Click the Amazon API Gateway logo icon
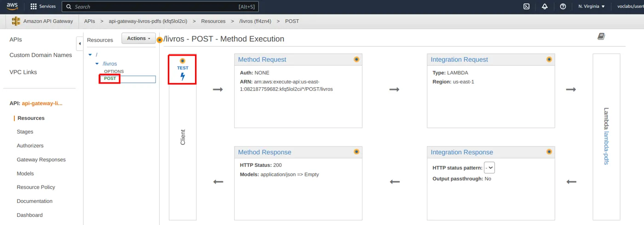The height and width of the screenshot is (225, 644). 16,21
